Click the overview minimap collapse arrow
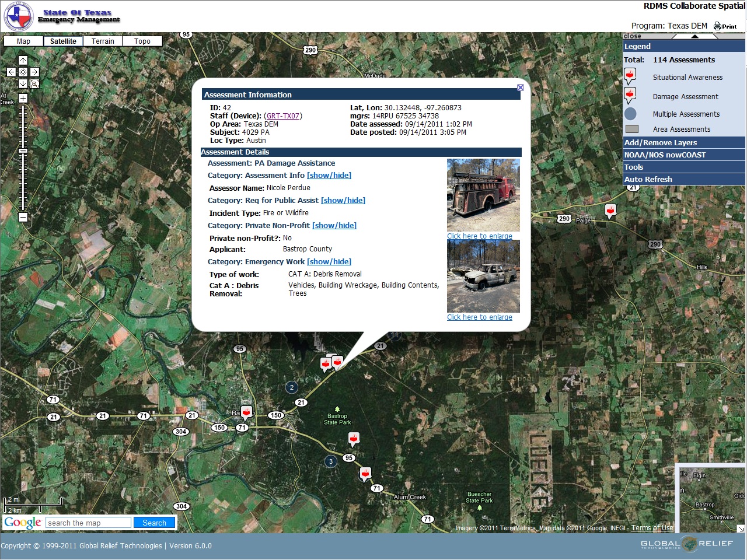 (x=741, y=528)
